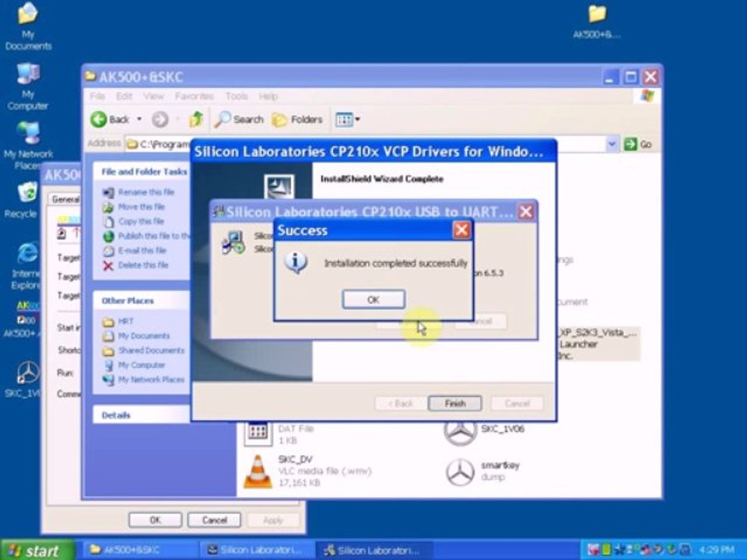Switch to AK500+&SKC taskbar button
This screenshot has width=747, height=560.
pos(139,550)
